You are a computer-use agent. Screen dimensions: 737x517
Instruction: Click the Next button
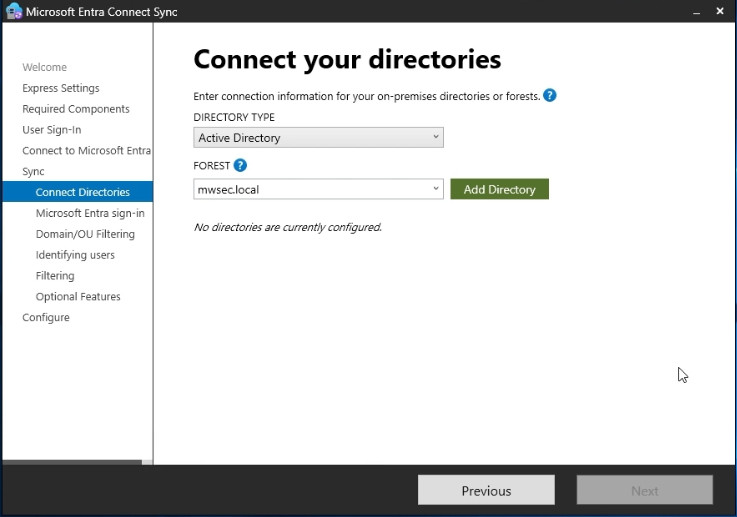coord(644,490)
